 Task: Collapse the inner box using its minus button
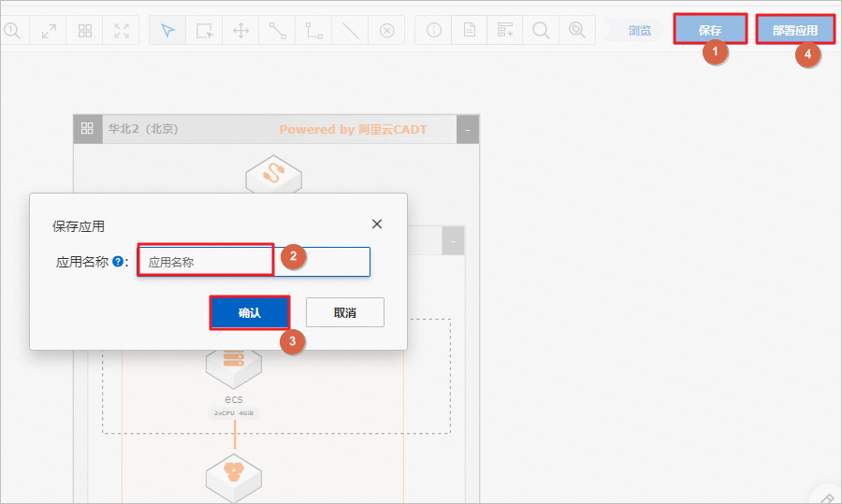tap(453, 241)
